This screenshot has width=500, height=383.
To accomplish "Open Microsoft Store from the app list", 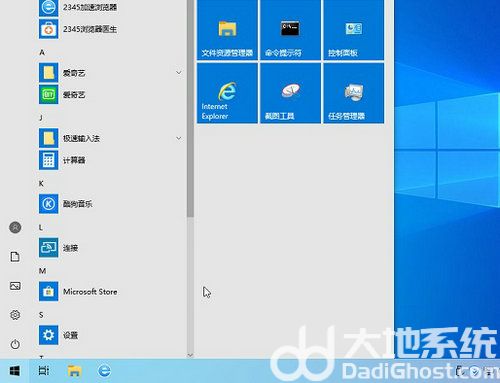I will point(110,292).
